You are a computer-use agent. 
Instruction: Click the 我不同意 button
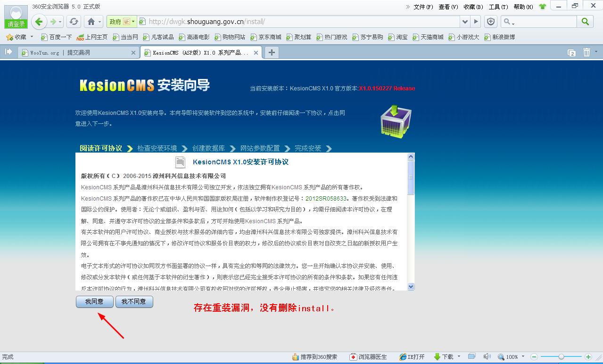134,302
